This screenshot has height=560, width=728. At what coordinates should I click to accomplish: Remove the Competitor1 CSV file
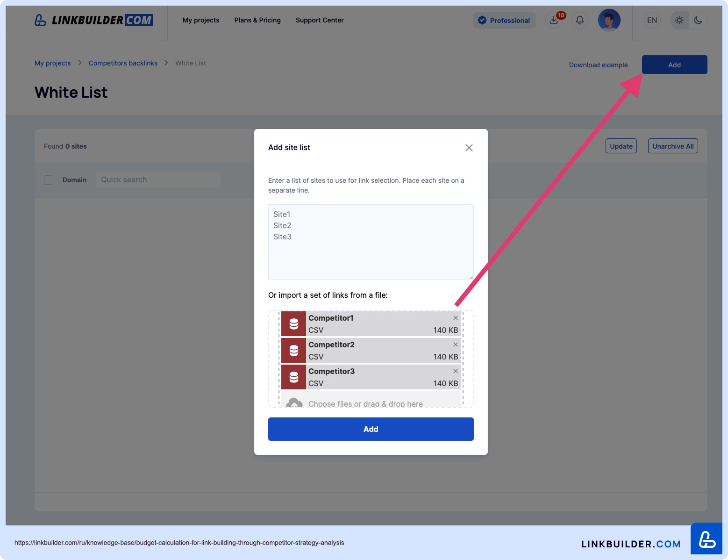coord(455,318)
